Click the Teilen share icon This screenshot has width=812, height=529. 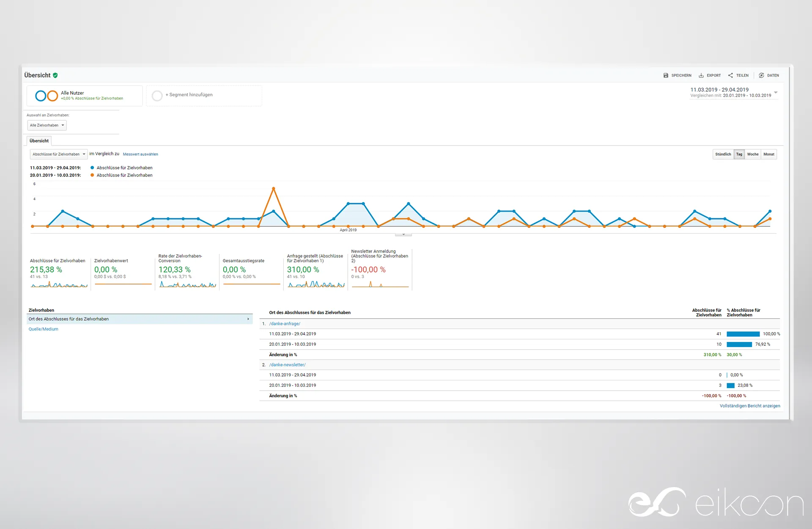(730, 75)
